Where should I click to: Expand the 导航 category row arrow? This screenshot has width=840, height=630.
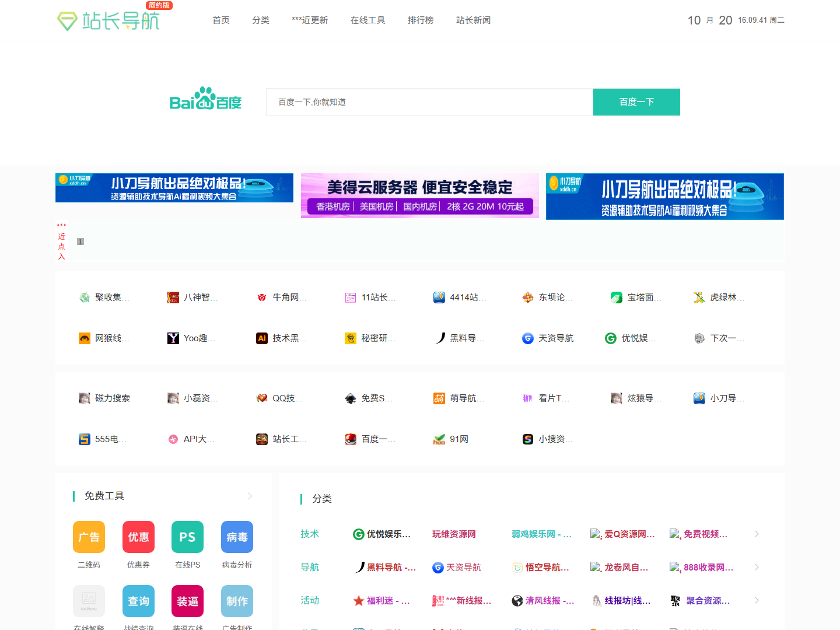click(x=757, y=567)
